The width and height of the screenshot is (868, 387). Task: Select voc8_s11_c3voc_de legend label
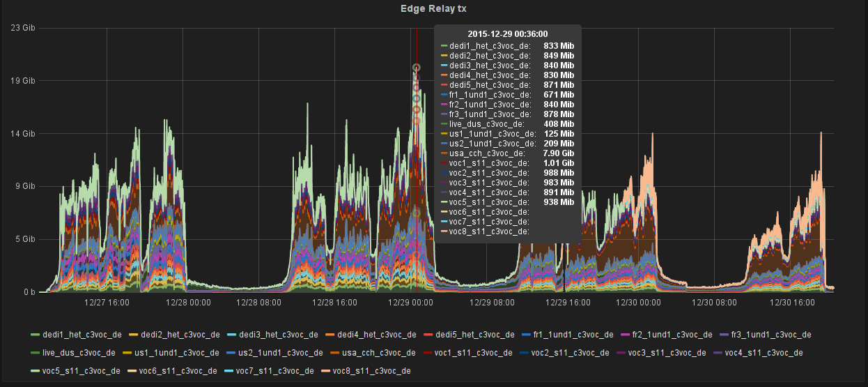[371, 371]
